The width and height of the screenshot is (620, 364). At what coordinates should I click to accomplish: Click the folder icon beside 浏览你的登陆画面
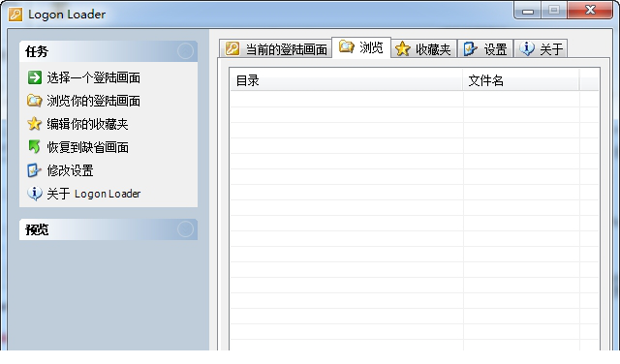35,101
